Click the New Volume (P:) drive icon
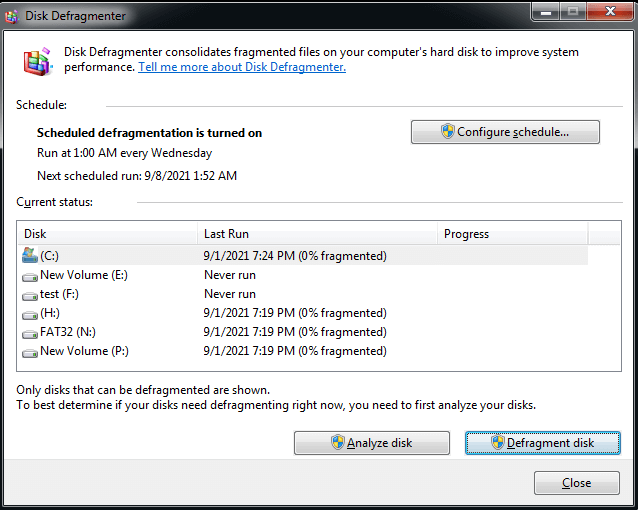 tap(29, 351)
